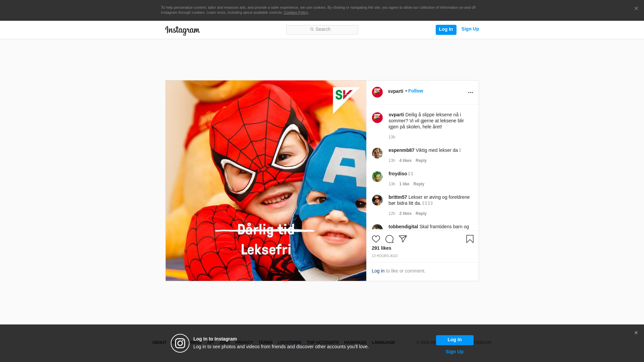Click Log In button in bottom banner
The image size is (644, 362).
[454, 340]
